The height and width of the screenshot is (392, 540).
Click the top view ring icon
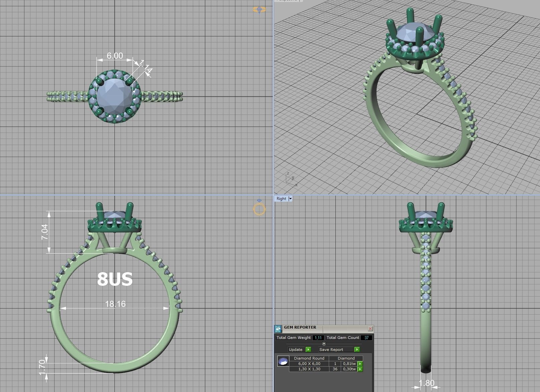click(259, 10)
